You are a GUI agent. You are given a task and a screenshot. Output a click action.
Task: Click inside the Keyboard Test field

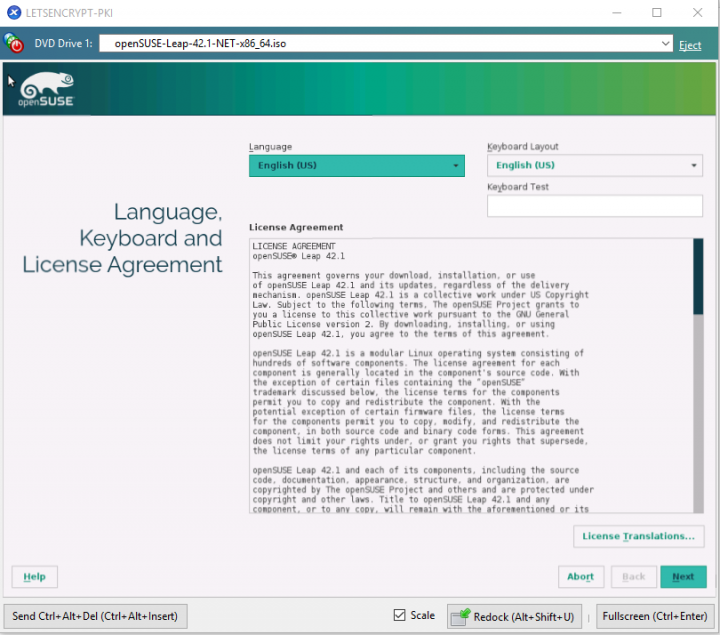coord(594,206)
